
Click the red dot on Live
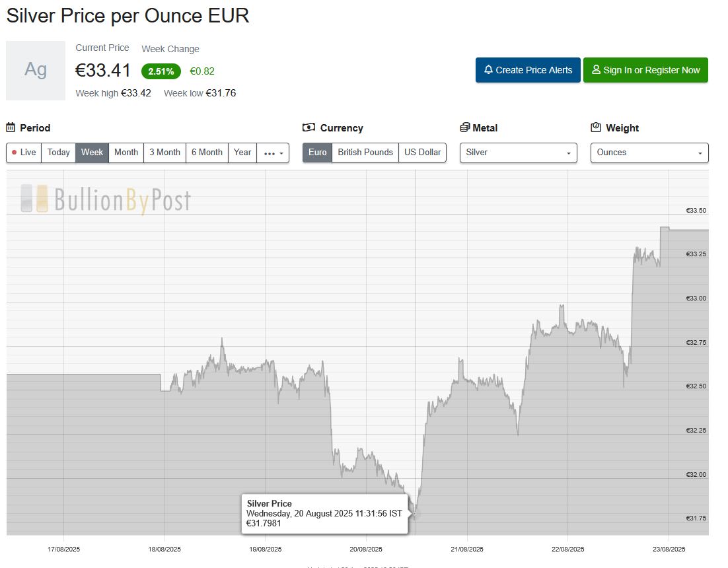click(x=15, y=152)
